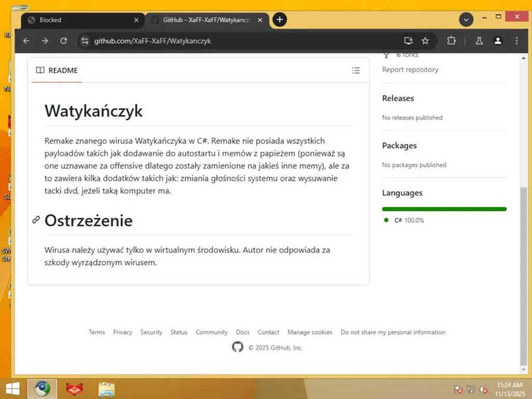The width and height of the screenshot is (532, 399).
Task: Click Manage cookies in footer
Action: [310, 332]
